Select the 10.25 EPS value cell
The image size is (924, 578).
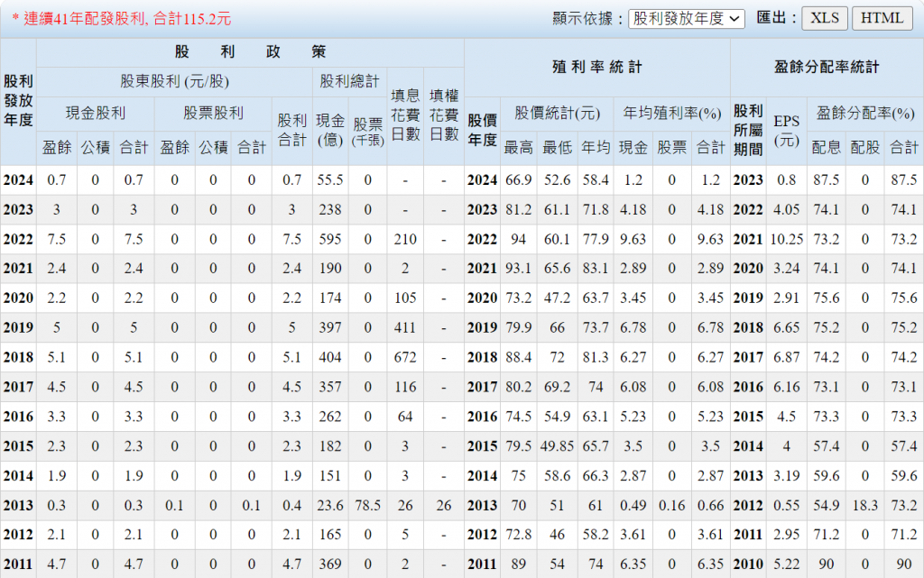pyautogui.click(x=786, y=239)
